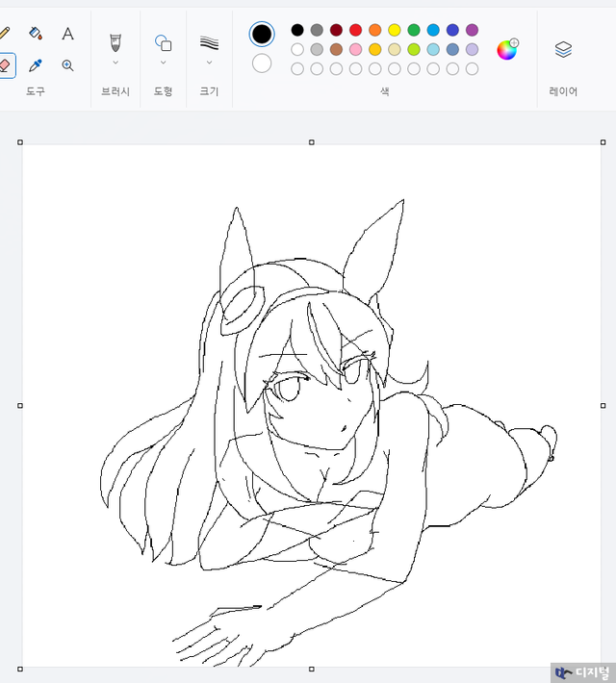Click the last empty custom color slot
Image resolution: width=616 pixels, height=683 pixels.
(x=473, y=69)
